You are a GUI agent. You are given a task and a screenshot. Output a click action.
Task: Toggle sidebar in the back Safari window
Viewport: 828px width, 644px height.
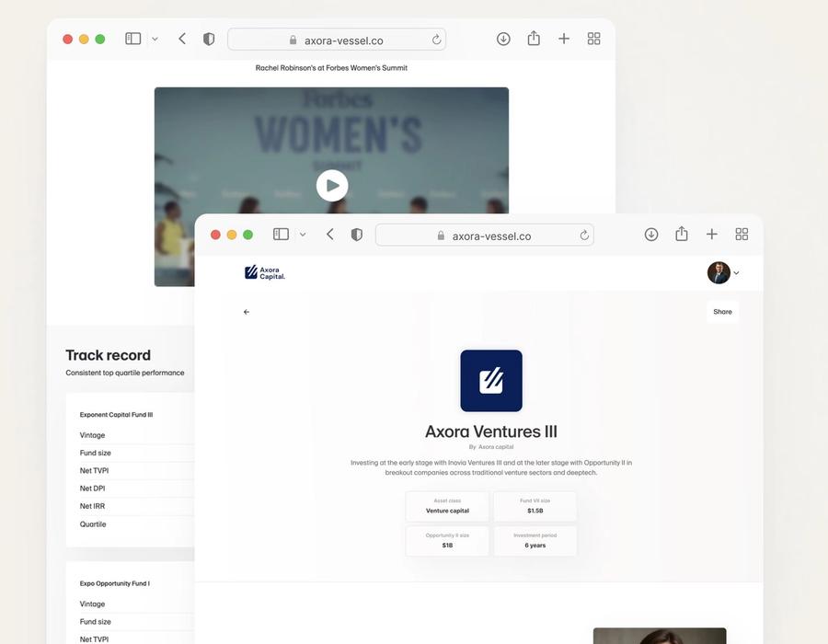[133, 39]
